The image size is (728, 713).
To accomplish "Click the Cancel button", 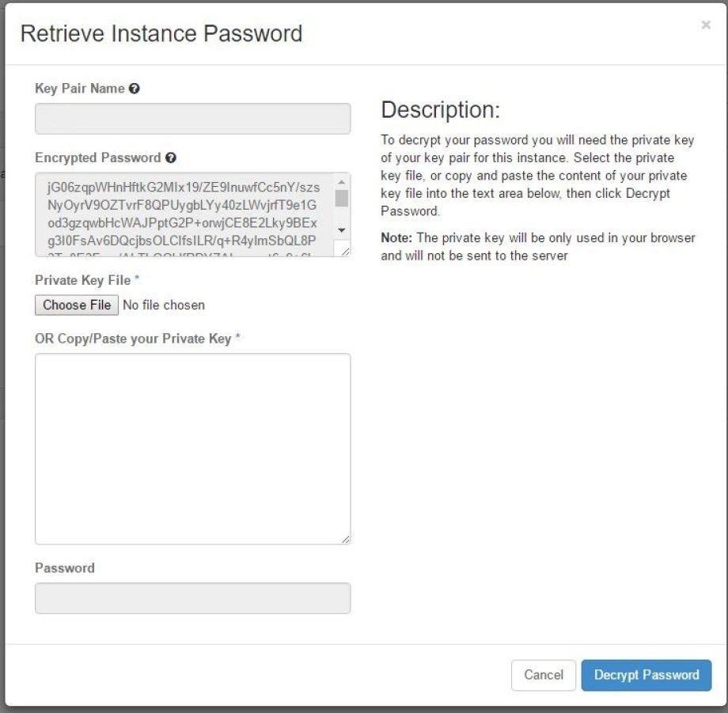I will click(x=543, y=675).
